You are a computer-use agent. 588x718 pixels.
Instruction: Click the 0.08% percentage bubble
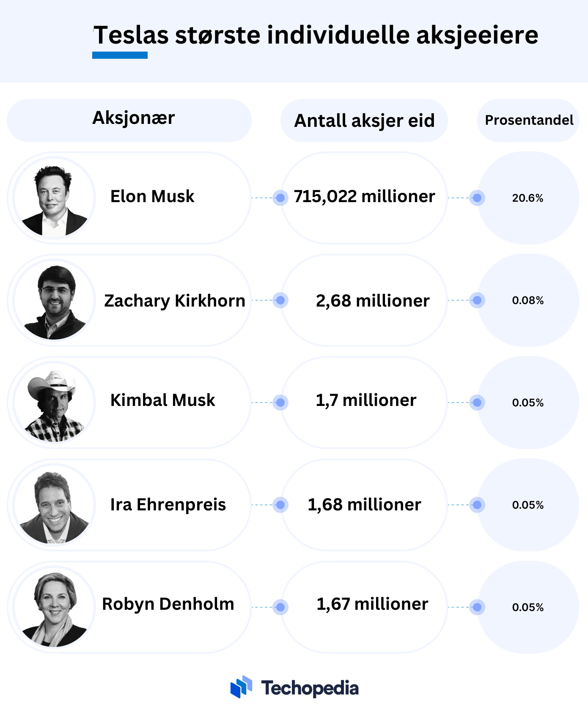click(528, 300)
